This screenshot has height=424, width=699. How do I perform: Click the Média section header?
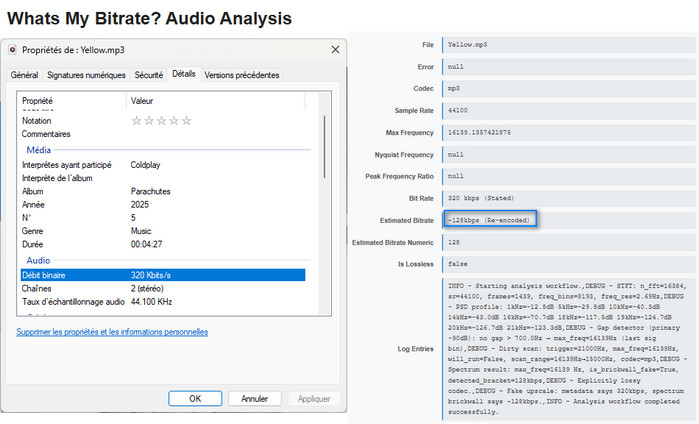click(x=39, y=150)
